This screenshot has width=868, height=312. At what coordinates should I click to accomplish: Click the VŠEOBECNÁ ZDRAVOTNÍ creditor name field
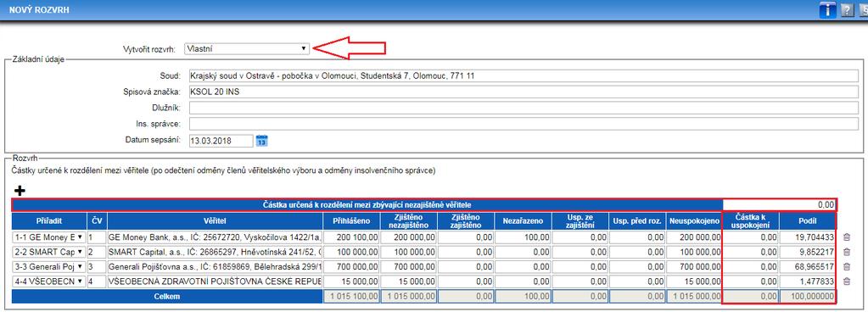214,281
